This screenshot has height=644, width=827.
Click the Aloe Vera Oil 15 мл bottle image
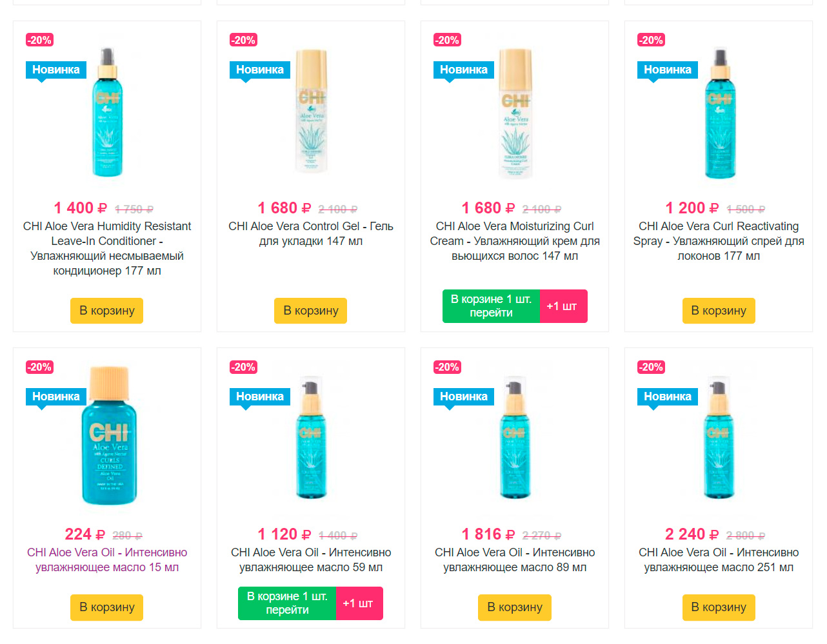(109, 435)
